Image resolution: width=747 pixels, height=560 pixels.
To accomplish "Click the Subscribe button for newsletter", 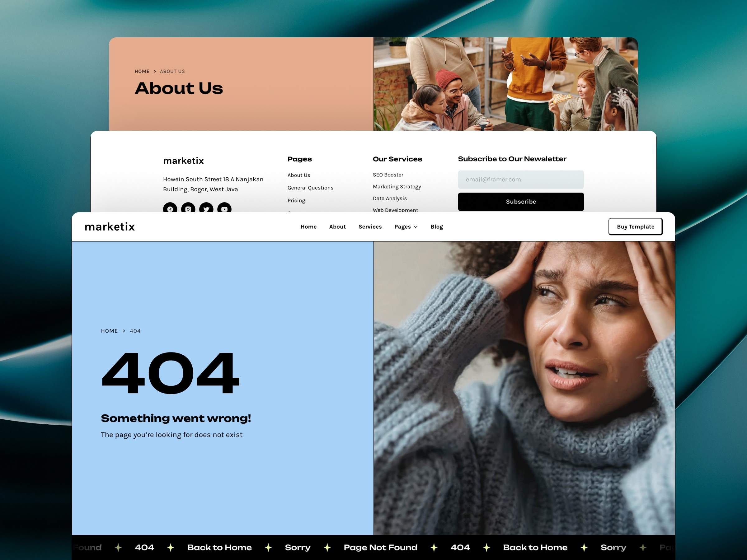I will (x=520, y=201).
